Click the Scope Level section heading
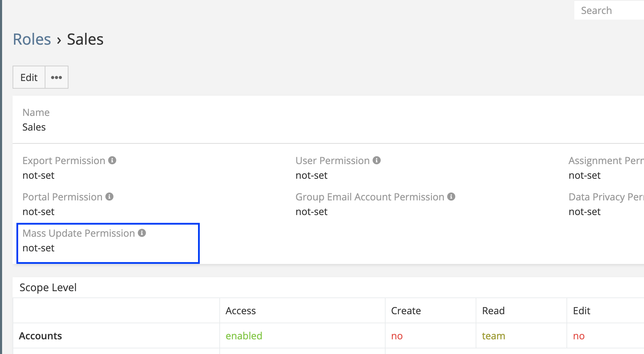644x354 pixels. pyautogui.click(x=48, y=287)
